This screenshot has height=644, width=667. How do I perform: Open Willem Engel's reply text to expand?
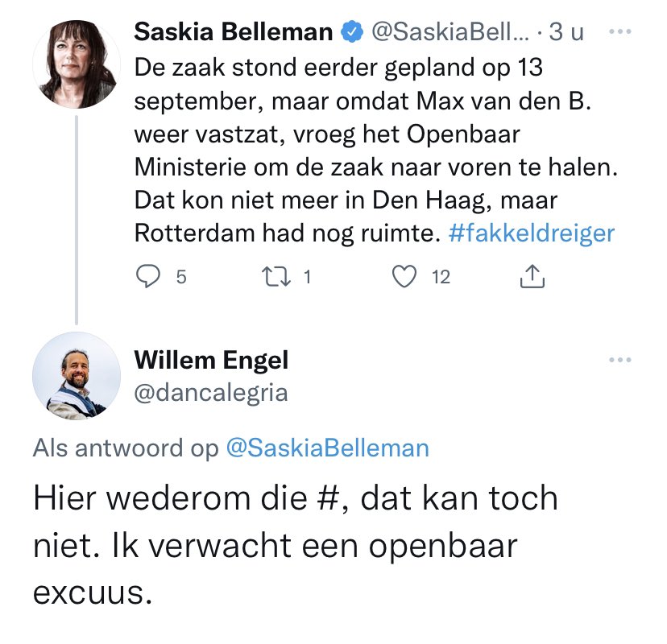click(x=296, y=545)
